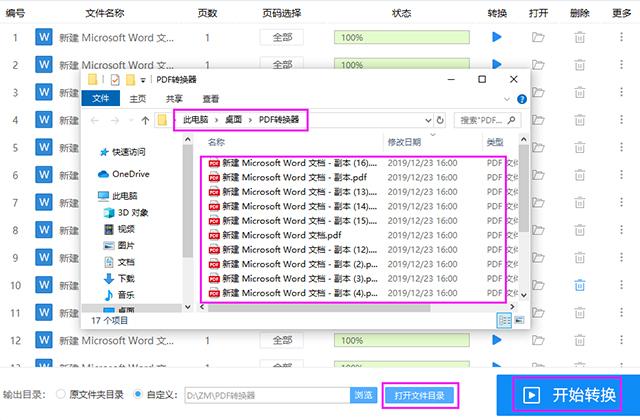
Task: Click horizontal scrollbar of file list
Action: point(319,307)
